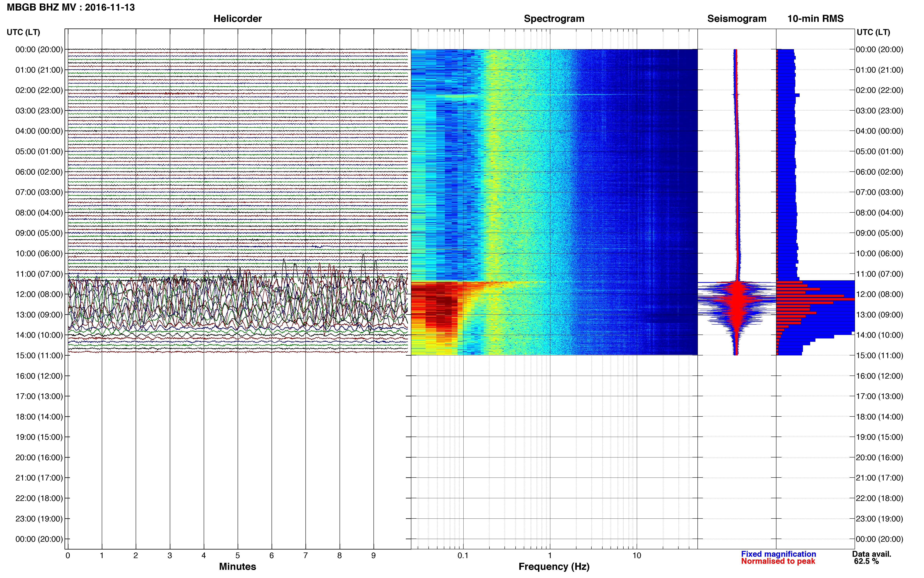
Task: Click the "3" tick on the Minutes axis
Action: 170,555
